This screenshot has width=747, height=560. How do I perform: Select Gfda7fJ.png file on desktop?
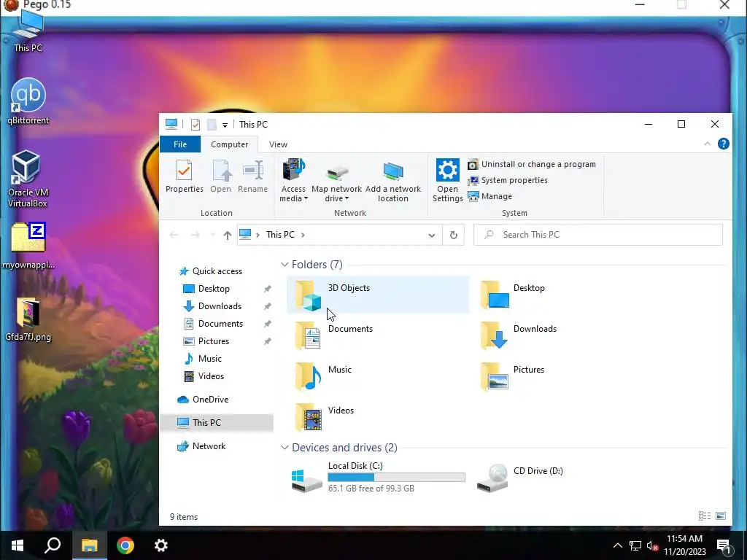click(28, 319)
